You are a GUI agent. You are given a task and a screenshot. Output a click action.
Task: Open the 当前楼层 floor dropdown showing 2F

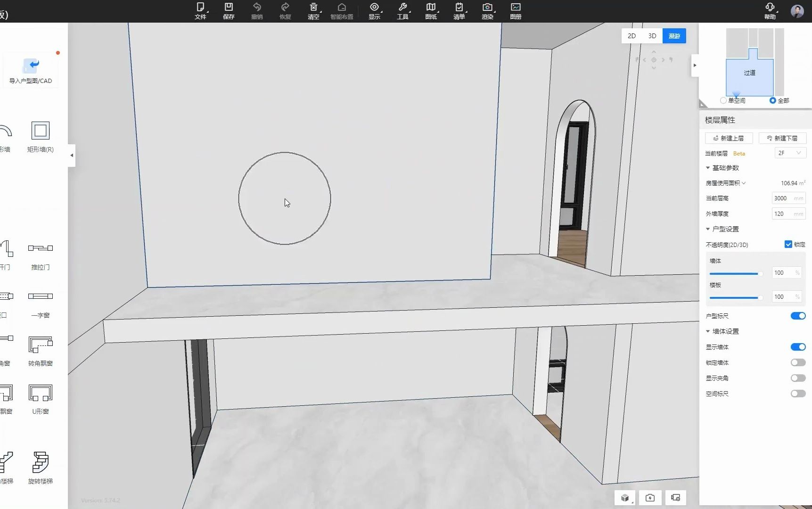pos(789,153)
